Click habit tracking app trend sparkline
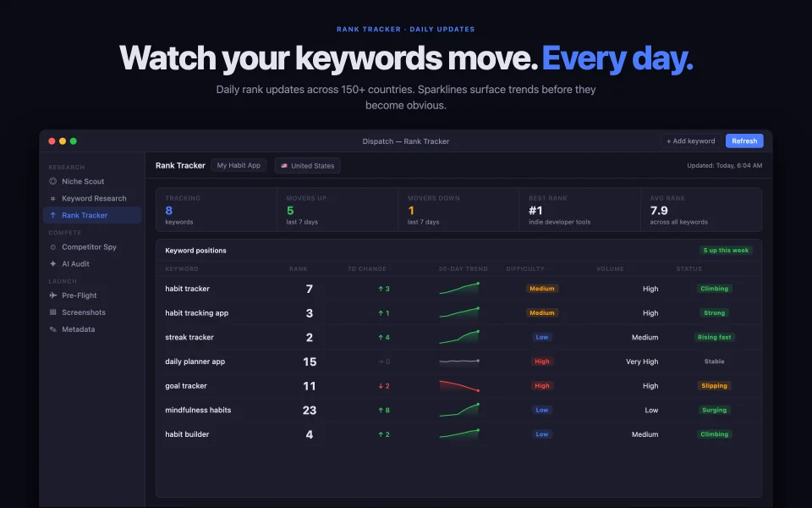 [x=459, y=312]
